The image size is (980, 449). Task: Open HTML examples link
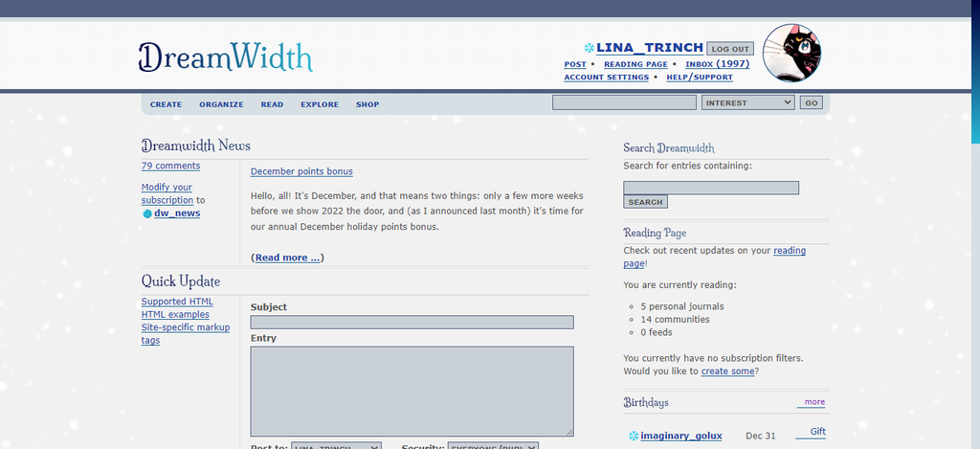pos(175,315)
